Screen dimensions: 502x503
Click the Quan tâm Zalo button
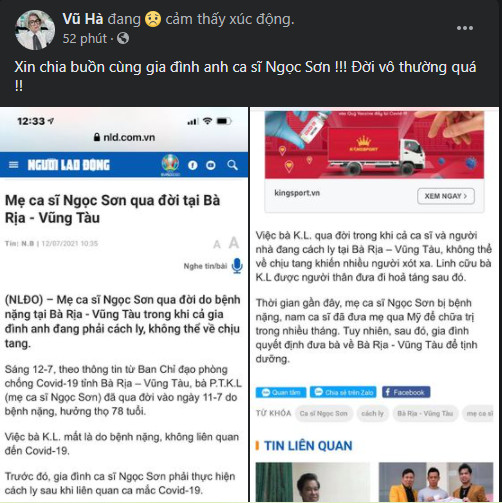[281, 392]
